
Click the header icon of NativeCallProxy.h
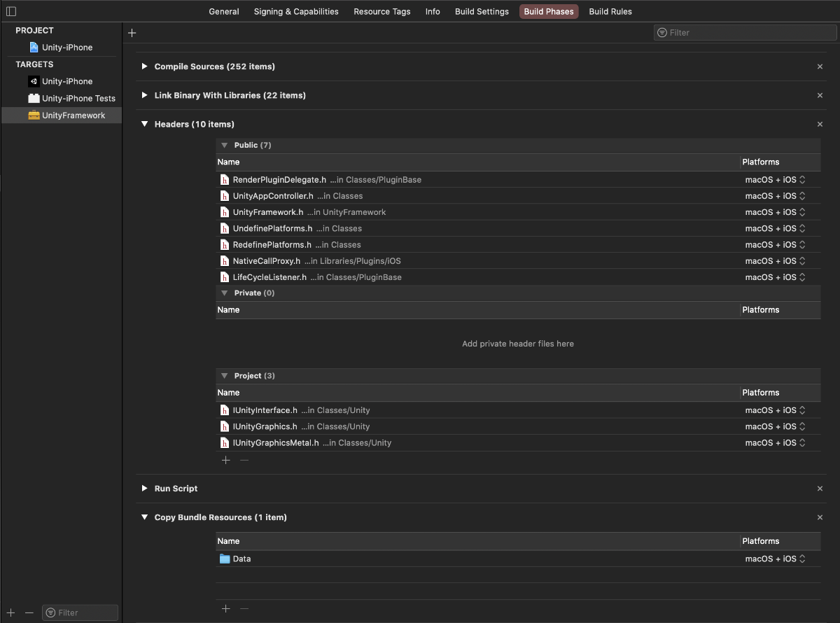[x=225, y=261]
